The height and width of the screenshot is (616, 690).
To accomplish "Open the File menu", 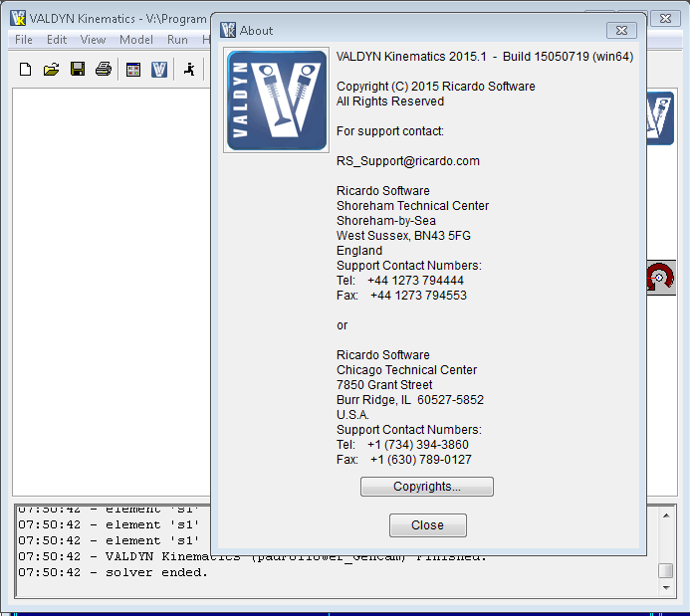I will click(23, 40).
